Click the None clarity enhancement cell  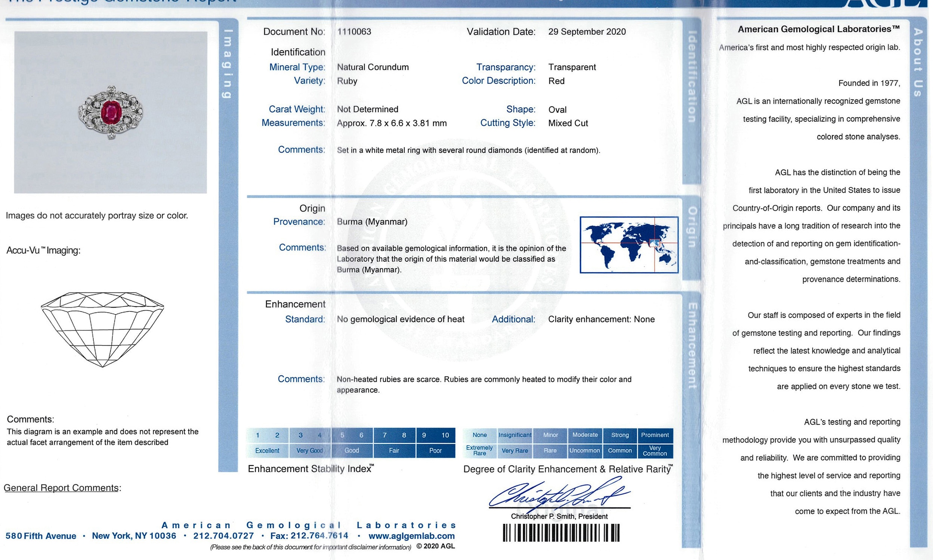[x=479, y=435]
